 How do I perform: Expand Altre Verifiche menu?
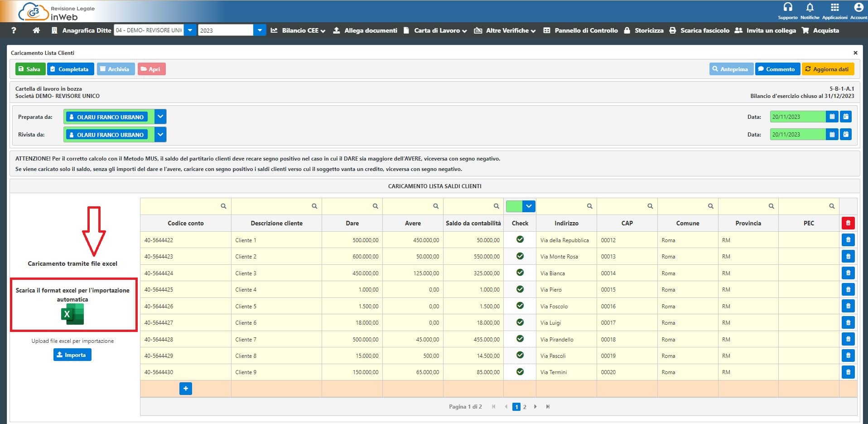(x=505, y=30)
